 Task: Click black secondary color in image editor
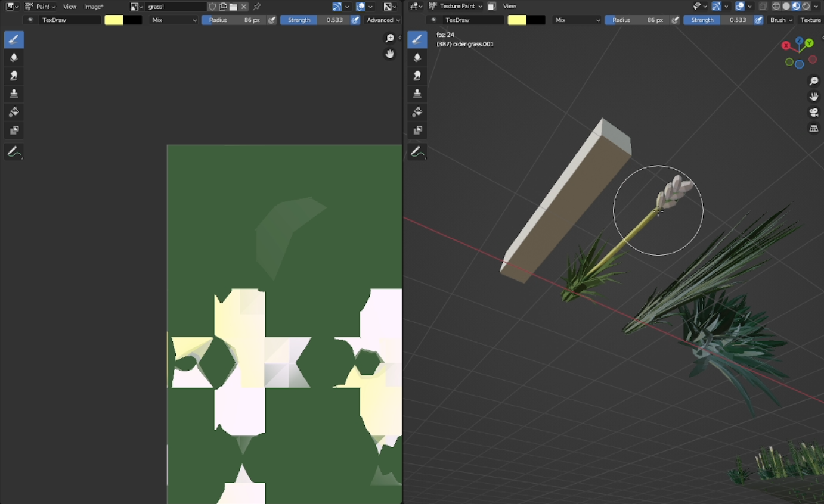(133, 20)
